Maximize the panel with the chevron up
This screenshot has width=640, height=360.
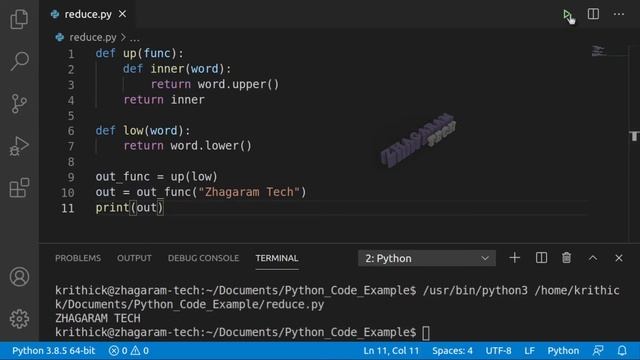tap(593, 258)
